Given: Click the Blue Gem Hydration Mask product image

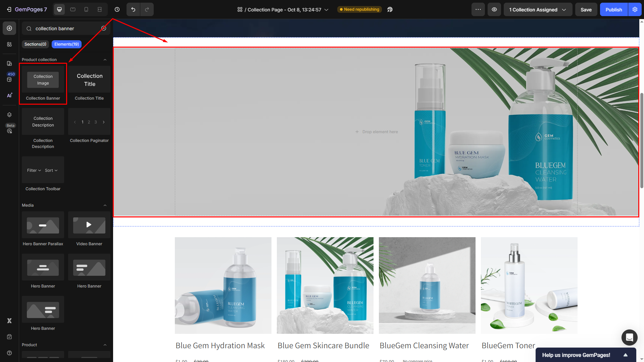Looking at the screenshot, I should tap(223, 286).
